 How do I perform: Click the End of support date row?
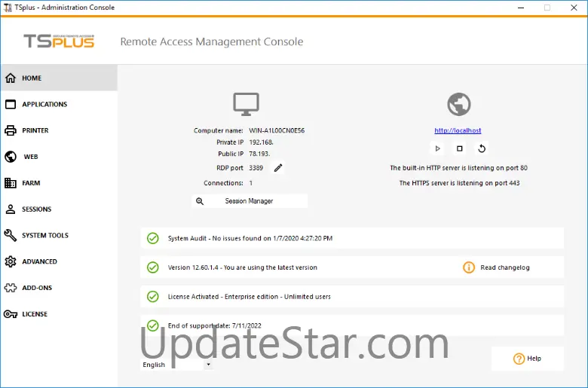(352, 325)
